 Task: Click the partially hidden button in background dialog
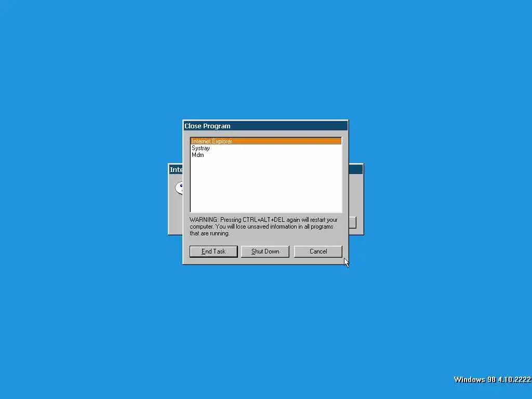[x=353, y=222]
